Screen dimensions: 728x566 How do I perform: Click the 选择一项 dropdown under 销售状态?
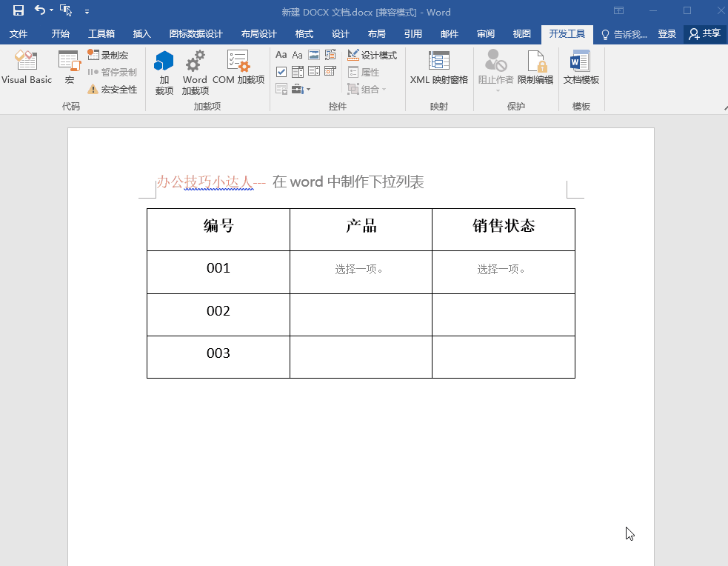pos(501,270)
